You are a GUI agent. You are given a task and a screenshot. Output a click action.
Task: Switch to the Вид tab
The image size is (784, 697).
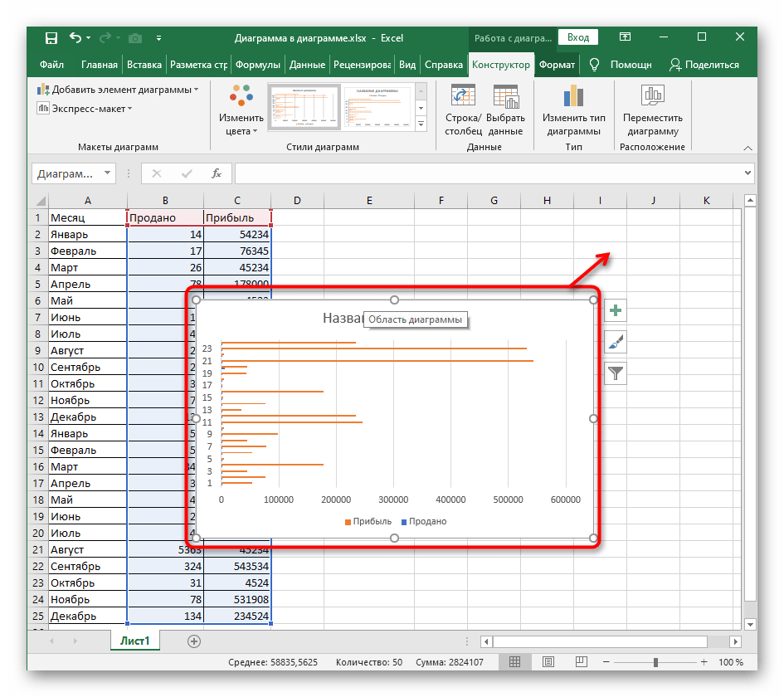point(407,65)
